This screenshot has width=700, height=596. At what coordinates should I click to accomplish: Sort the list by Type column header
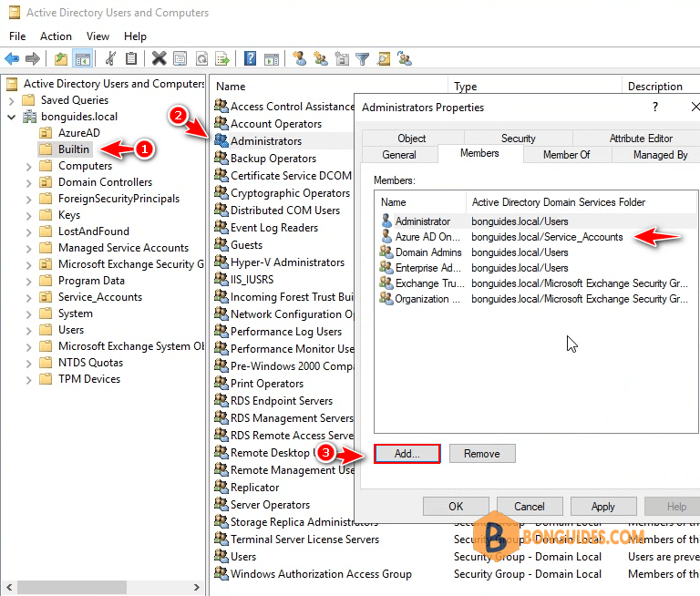535,87
